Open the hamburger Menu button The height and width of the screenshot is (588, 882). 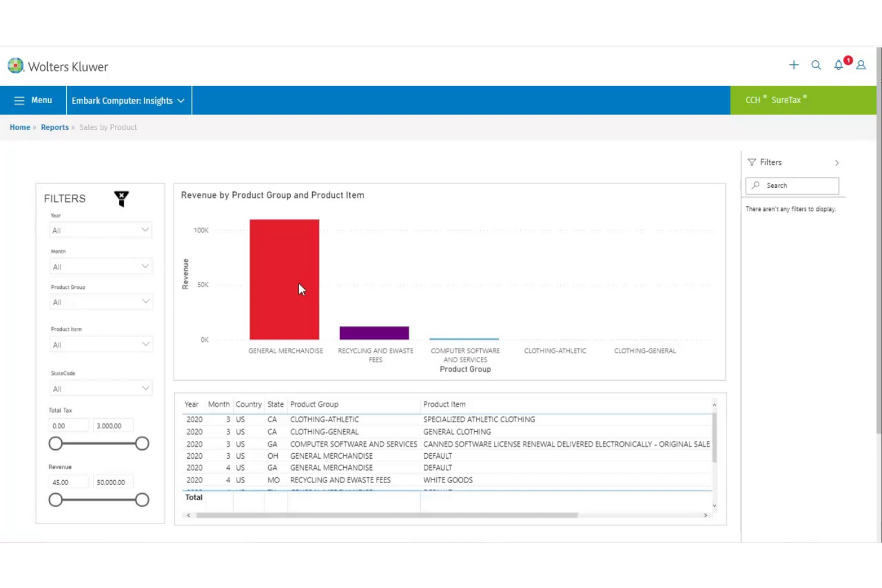(33, 100)
